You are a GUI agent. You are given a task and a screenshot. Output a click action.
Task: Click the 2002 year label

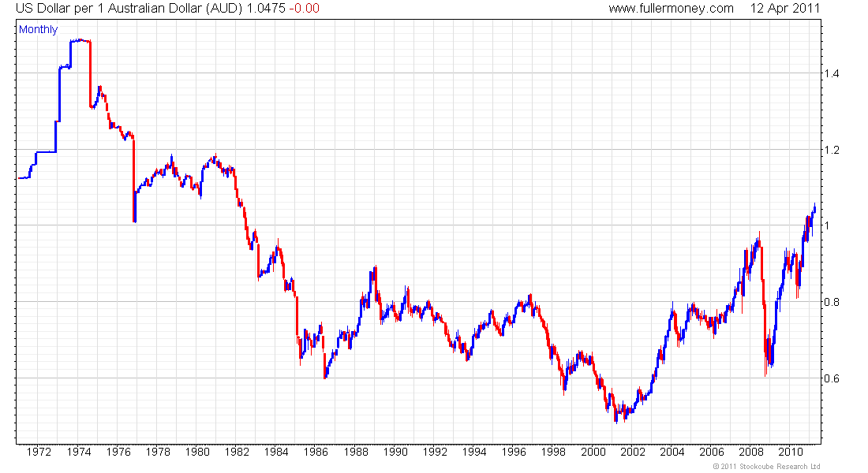click(633, 452)
